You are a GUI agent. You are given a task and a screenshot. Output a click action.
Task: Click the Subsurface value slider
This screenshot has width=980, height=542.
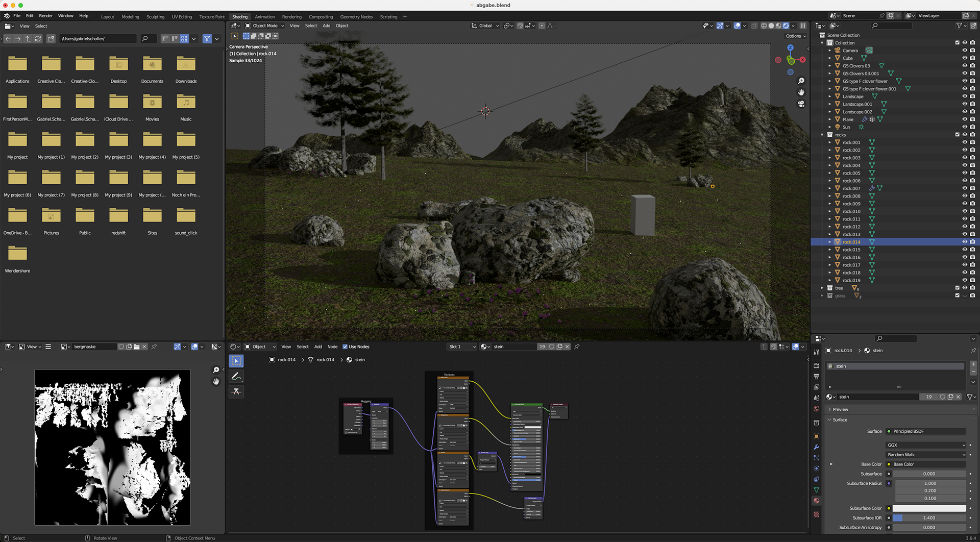[929, 474]
